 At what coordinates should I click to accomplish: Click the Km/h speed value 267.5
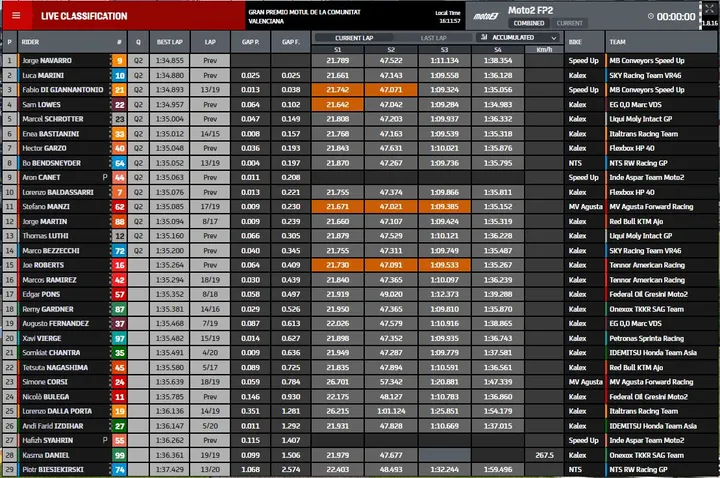click(544, 455)
